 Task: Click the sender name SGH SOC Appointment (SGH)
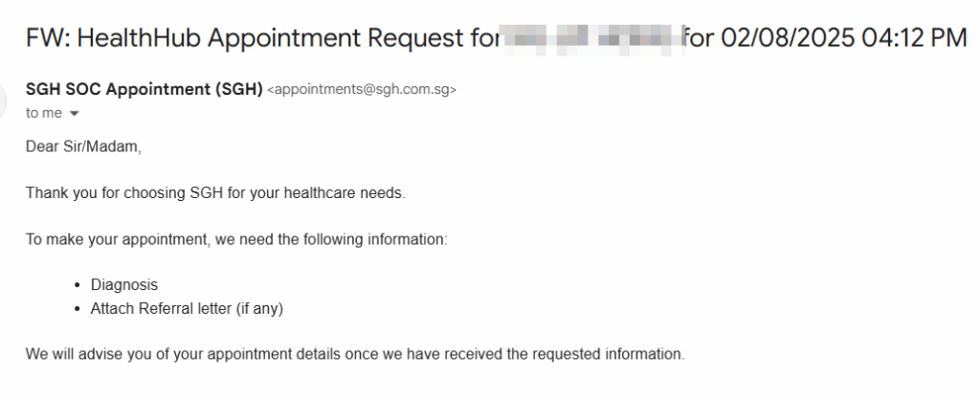tap(144, 90)
